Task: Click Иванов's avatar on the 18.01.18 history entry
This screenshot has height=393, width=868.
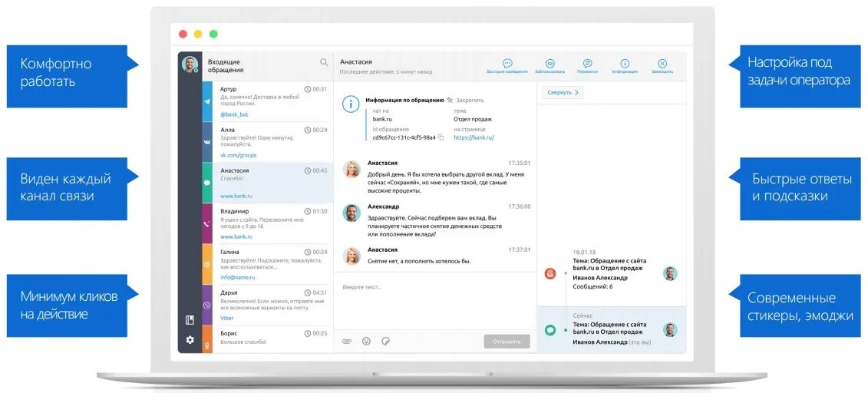Action: pos(670,273)
